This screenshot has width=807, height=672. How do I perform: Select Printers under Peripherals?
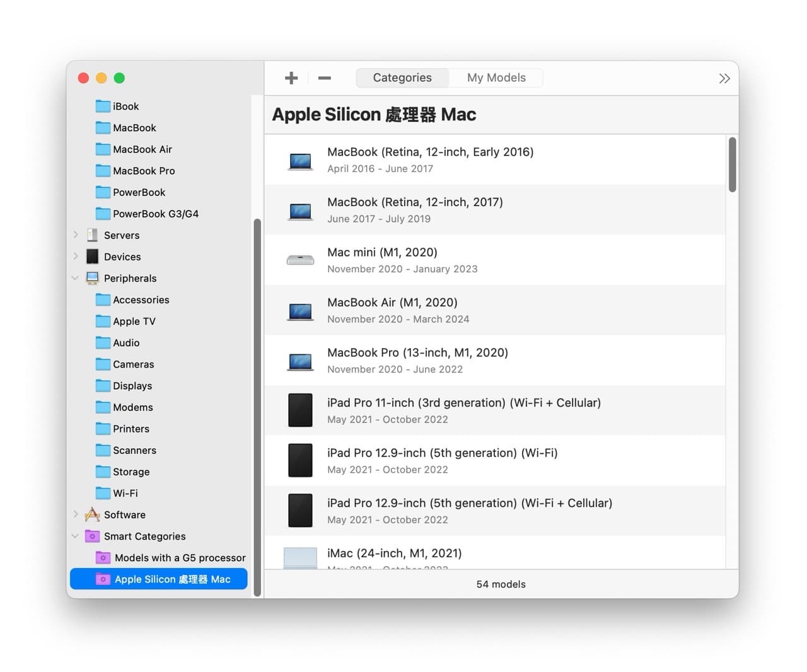(131, 428)
